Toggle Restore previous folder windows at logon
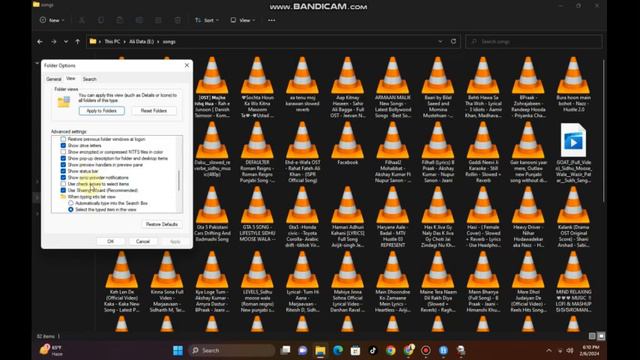 coord(63,139)
